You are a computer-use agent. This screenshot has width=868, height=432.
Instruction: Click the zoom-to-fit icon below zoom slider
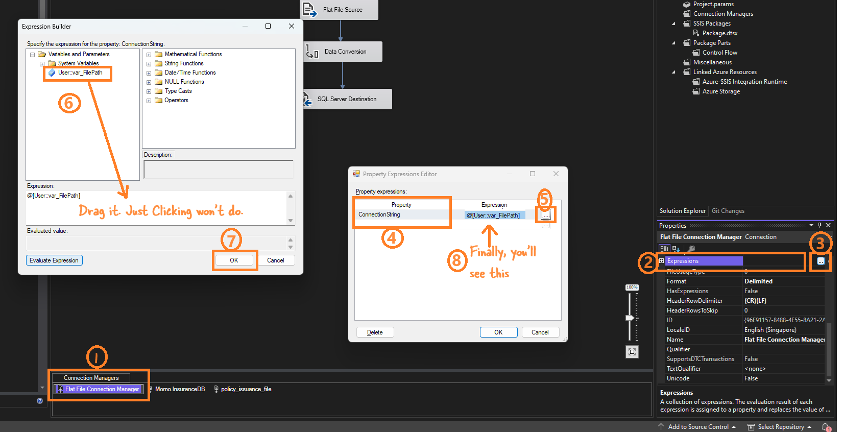tap(632, 352)
